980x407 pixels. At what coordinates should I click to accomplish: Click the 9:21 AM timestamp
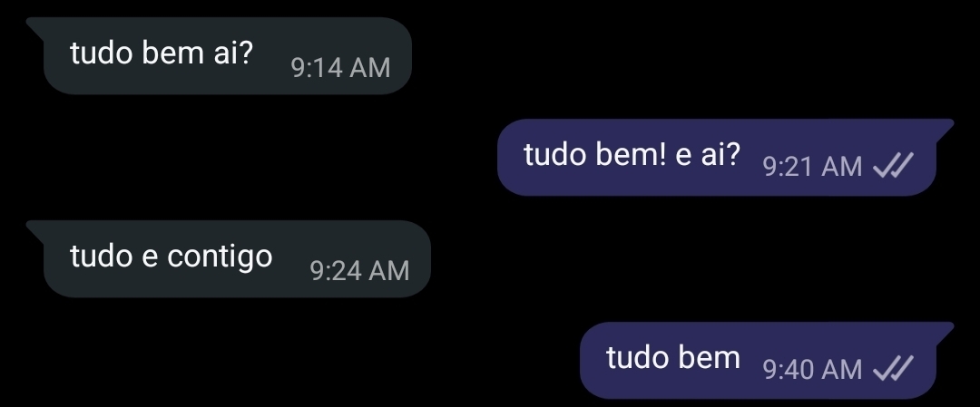point(812,167)
